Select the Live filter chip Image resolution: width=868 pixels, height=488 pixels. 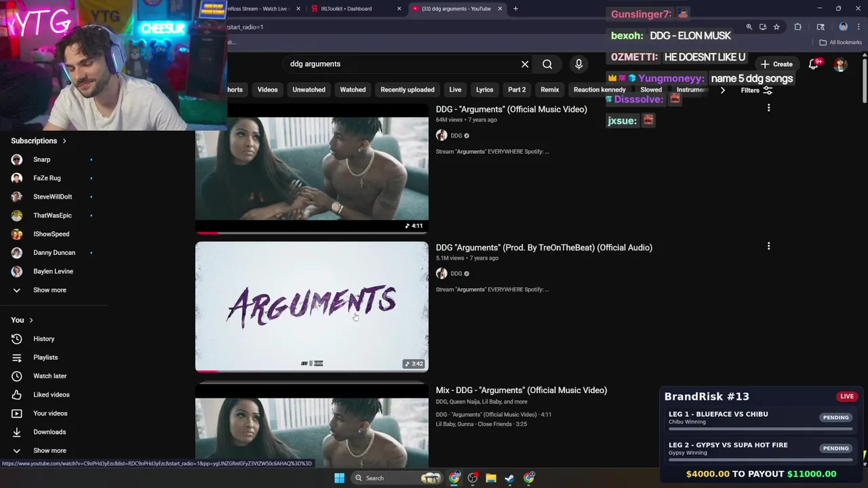coord(455,89)
